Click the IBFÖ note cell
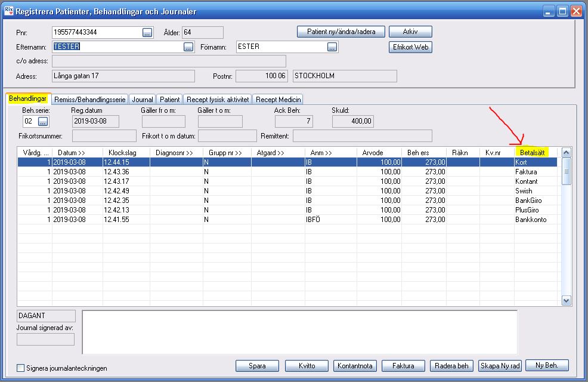 (x=331, y=220)
